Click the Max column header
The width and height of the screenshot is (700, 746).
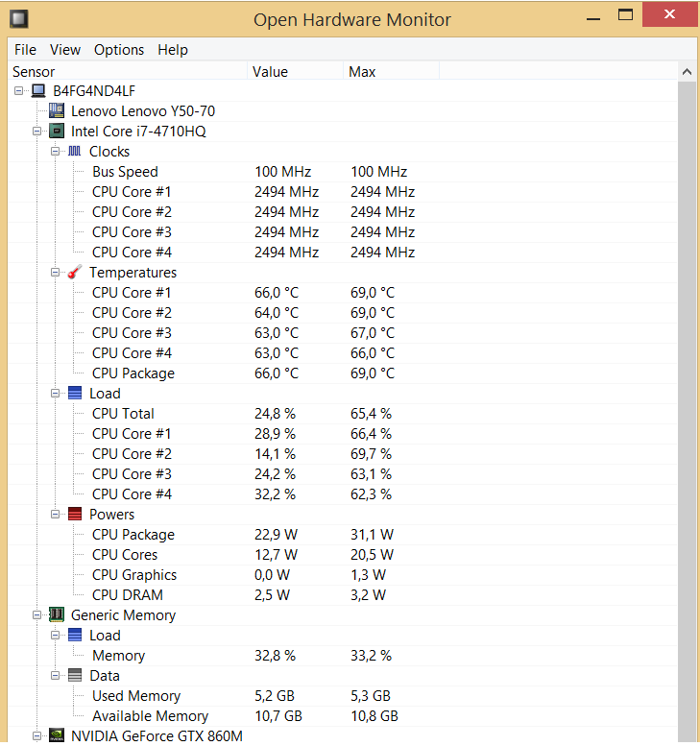point(391,71)
